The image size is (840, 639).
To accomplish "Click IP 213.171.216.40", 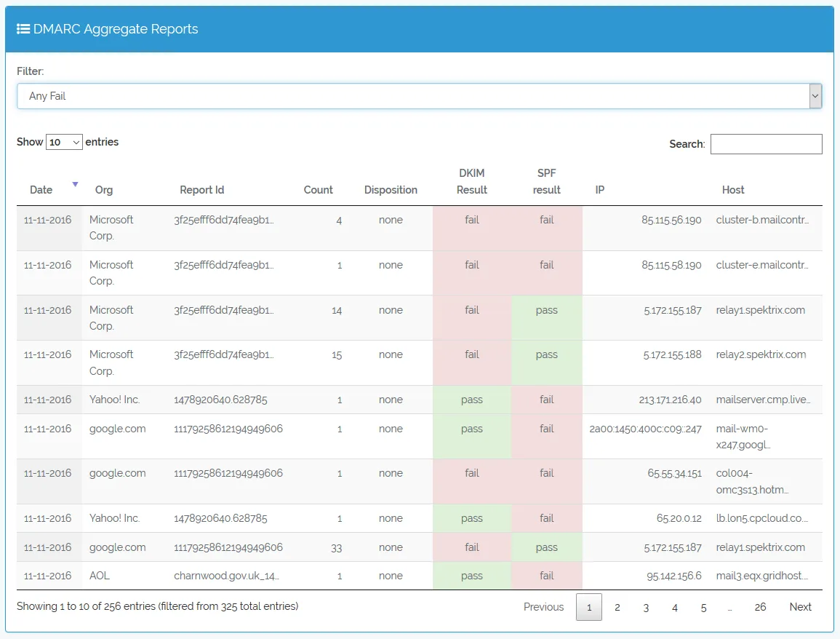I will 670,400.
